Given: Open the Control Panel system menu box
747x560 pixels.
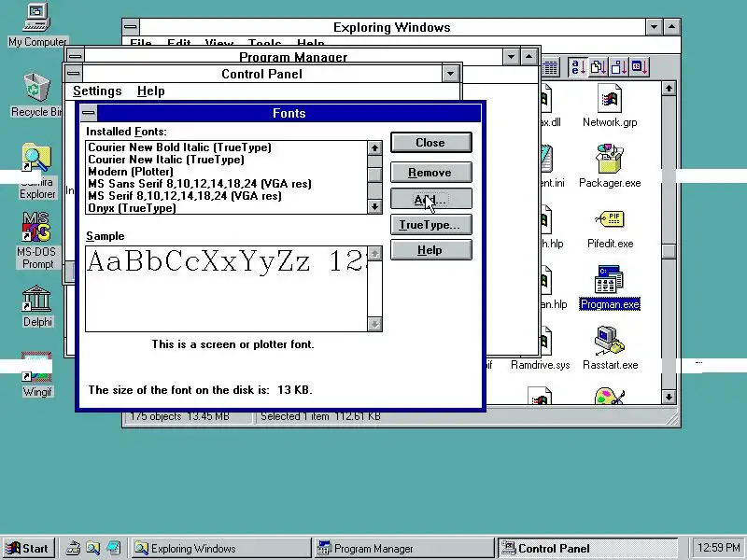Looking at the screenshot, I should pyautogui.click(x=74, y=74).
